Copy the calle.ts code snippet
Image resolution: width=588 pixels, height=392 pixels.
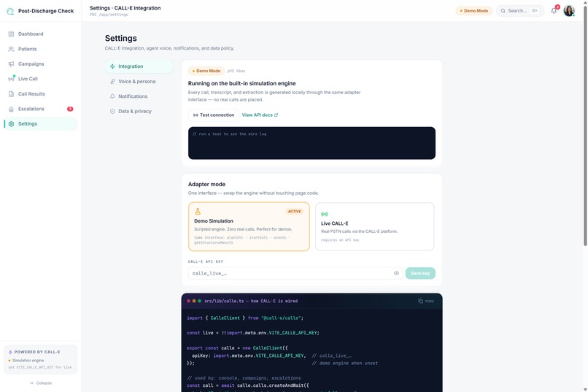pyautogui.click(x=426, y=301)
